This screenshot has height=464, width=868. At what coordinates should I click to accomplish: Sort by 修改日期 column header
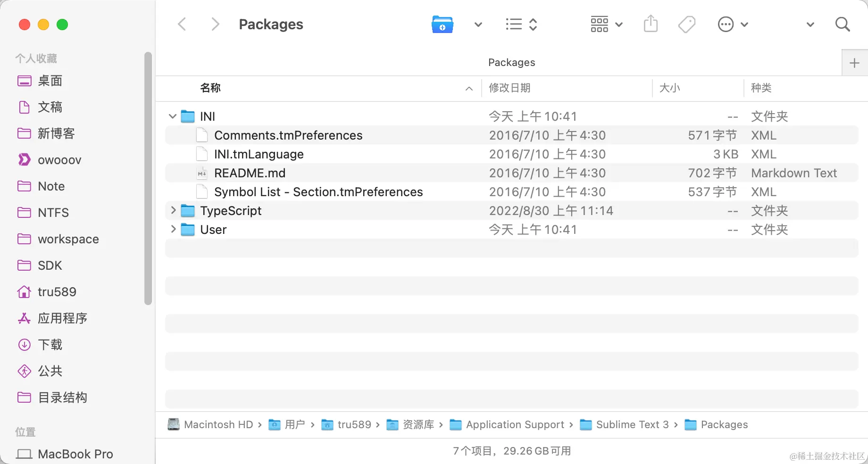(509, 88)
